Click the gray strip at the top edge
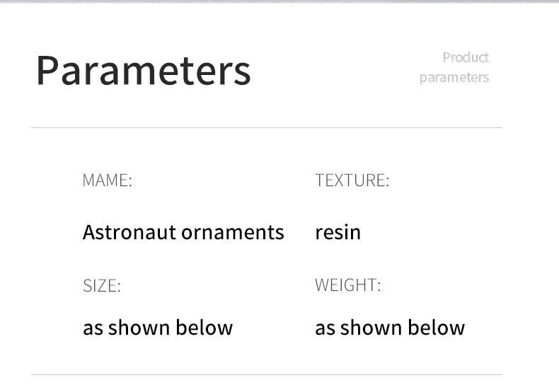559x392 pixels. 279,1
